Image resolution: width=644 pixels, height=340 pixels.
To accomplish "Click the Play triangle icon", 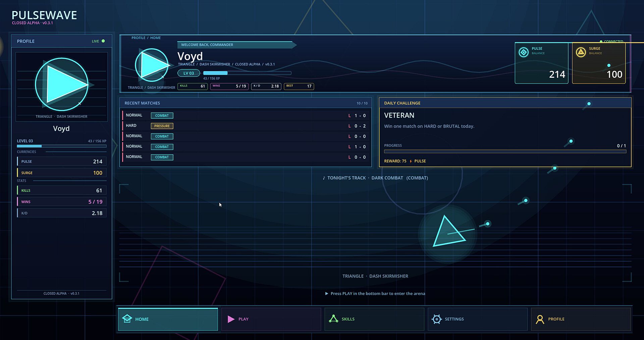I will click(x=231, y=319).
